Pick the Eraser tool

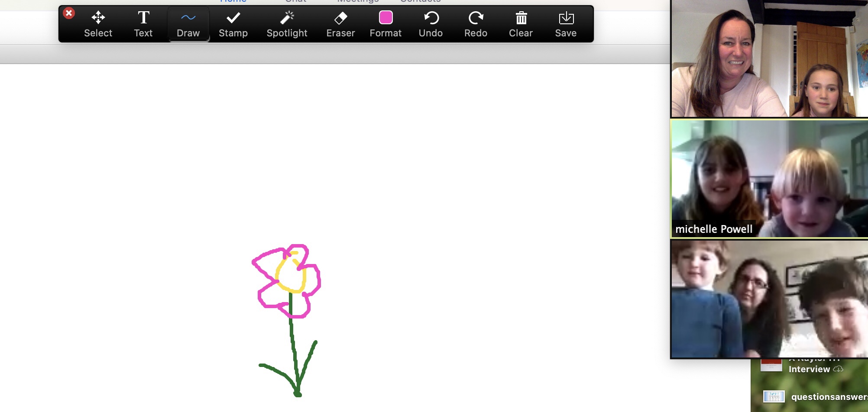click(x=340, y=24)
